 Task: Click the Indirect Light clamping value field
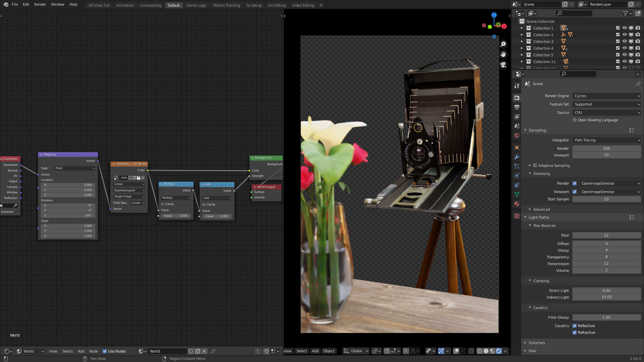click(606, 297)
